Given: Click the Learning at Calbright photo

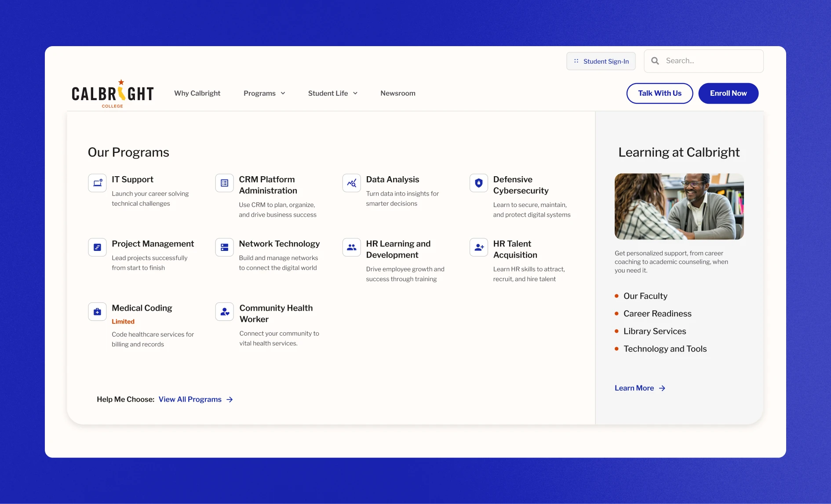Looking at the screenshot, I should point(679,207).
